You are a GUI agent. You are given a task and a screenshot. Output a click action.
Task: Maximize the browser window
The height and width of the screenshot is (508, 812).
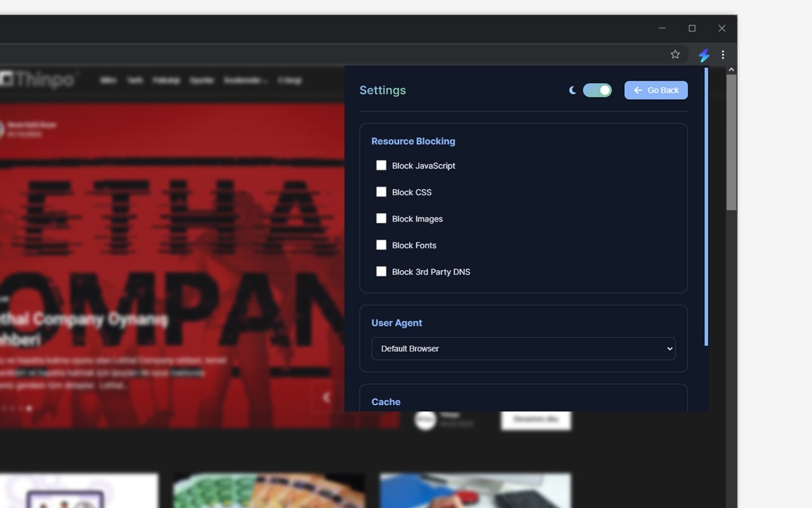point(692,29)
